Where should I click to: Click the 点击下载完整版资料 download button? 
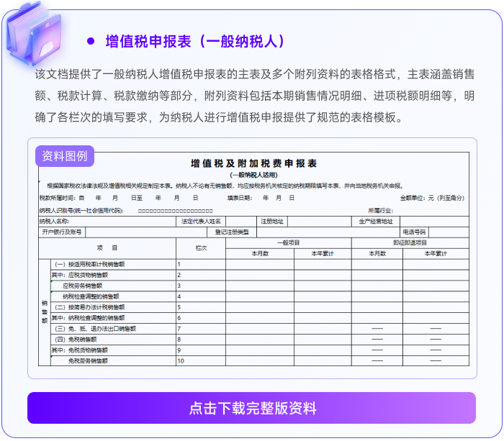point(252,408)
